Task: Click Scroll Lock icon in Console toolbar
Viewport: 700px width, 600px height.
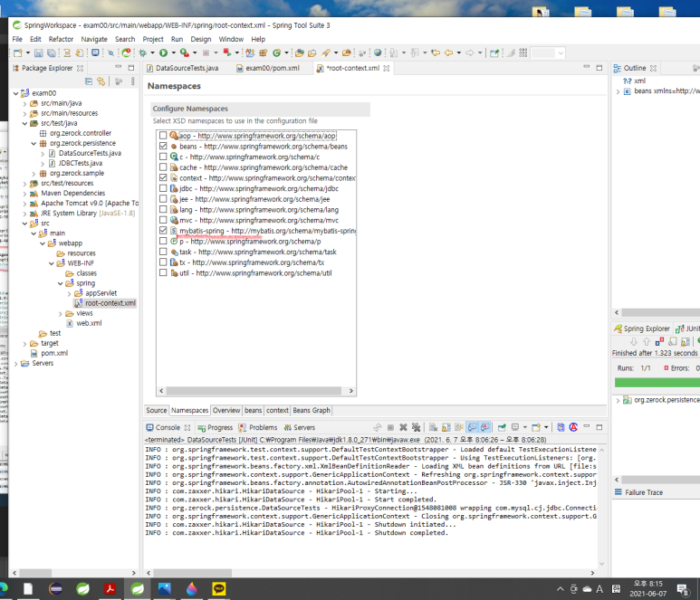Action: [446, 427]
